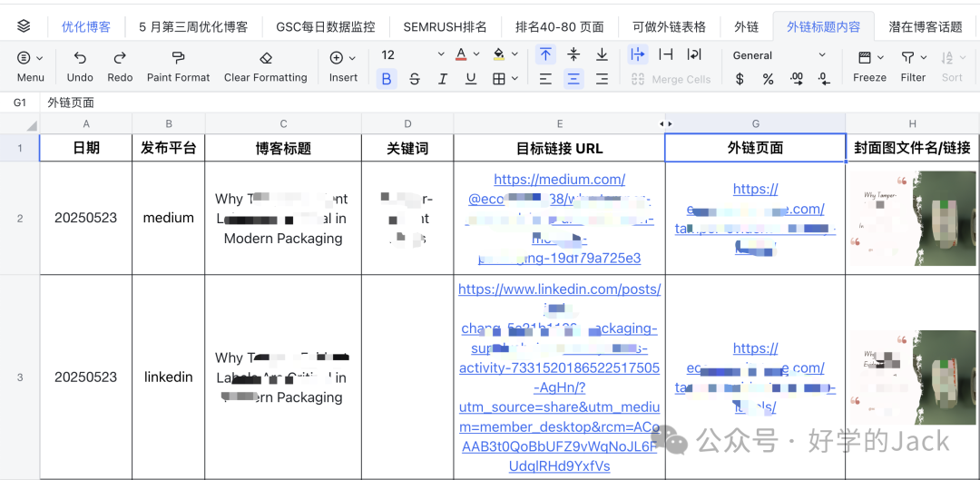Toggle strikethrough formatting
This screenshot has height=480, width=980.
(x=415, y=79)
